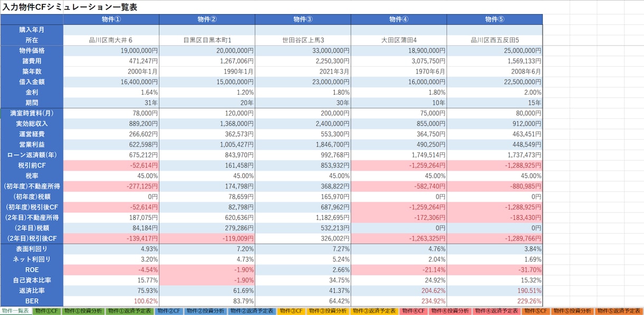644x315 pixels.
Task: Go to the 物件③返済予定表 sheet tab
Action: 374,311
